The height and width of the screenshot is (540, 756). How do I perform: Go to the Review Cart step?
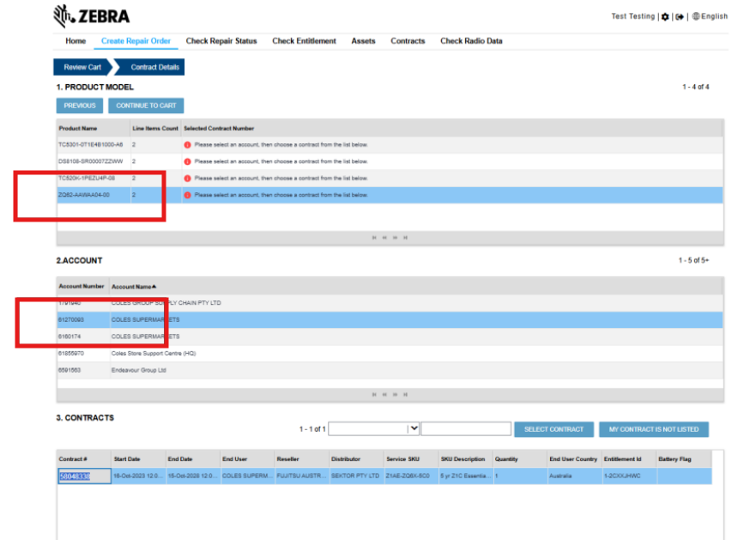point(82,67)
